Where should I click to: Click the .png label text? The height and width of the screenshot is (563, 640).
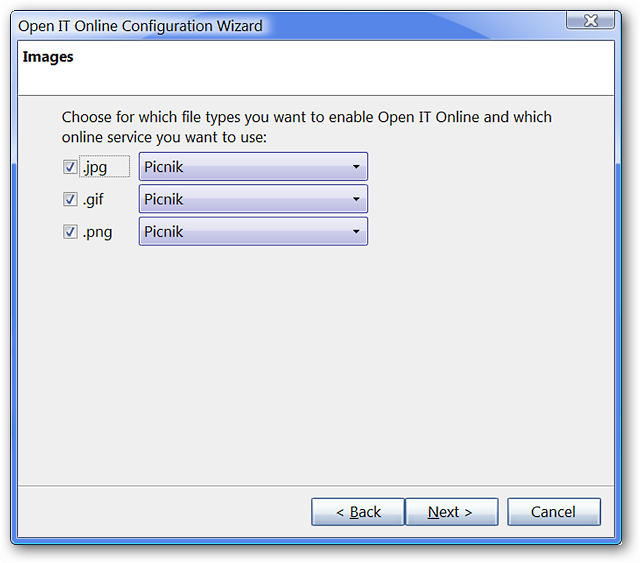coord(97,232)
